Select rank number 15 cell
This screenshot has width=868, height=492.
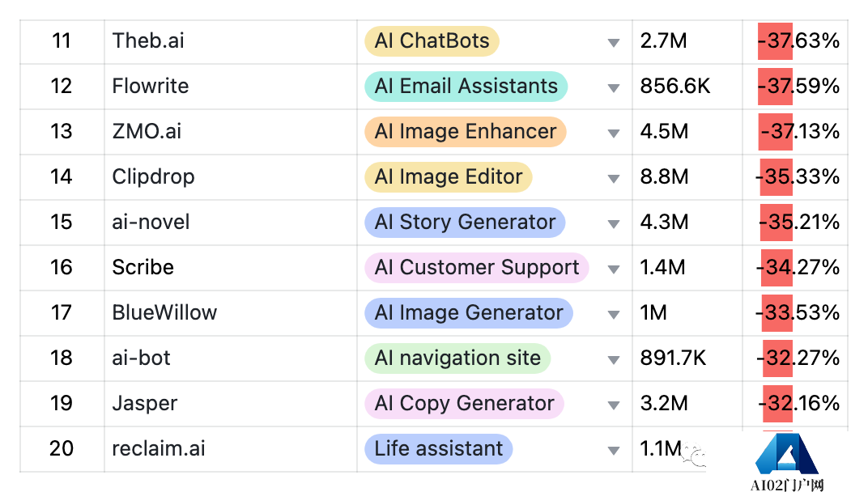pyautogui.click(x=62, y=223)
